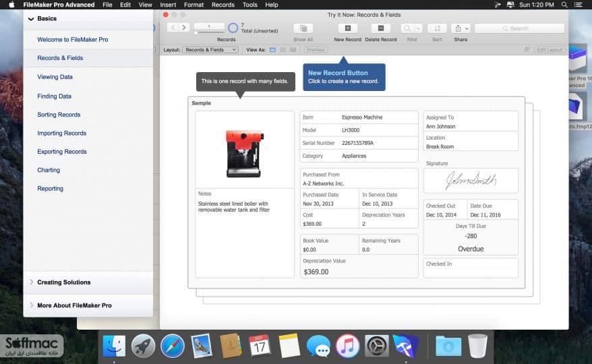The width and height of the screenshot is (592, 364).
Task: Open Reporting lesson
Action: 50,189
